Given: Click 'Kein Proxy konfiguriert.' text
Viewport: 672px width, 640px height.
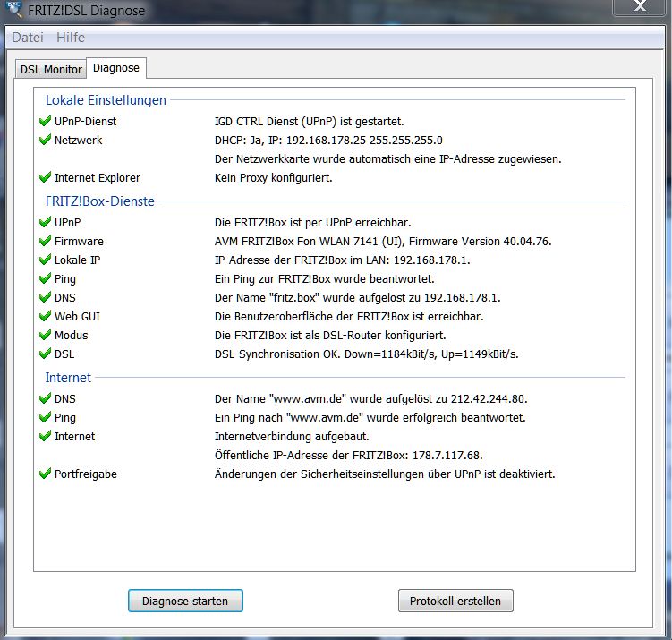Looking at the screenshot, I should (274, 178).
